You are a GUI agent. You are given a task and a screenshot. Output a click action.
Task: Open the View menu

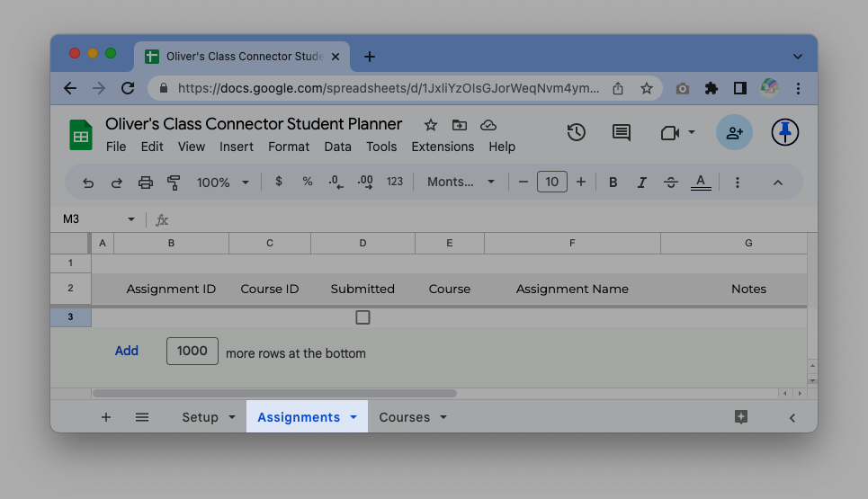pos(192,147)
